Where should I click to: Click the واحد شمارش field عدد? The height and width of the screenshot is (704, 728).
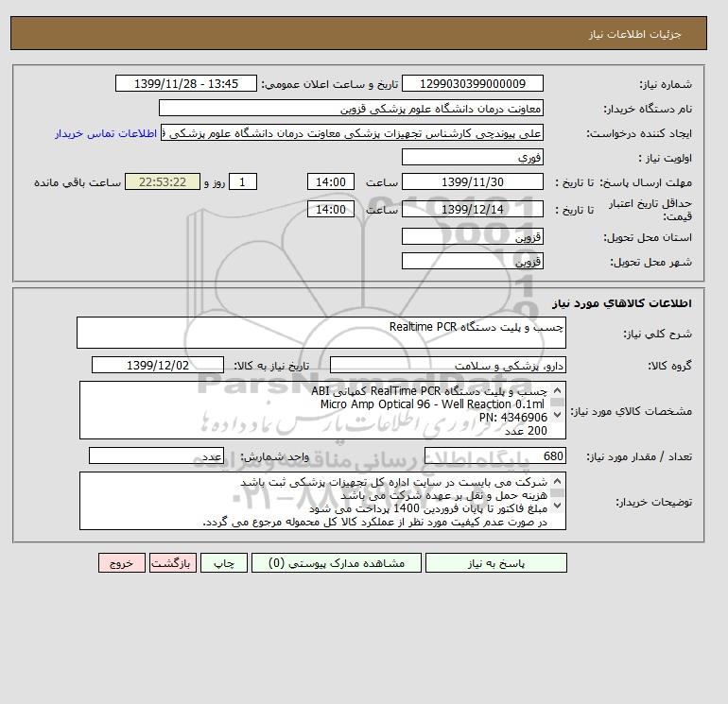[x=156, y=456]
